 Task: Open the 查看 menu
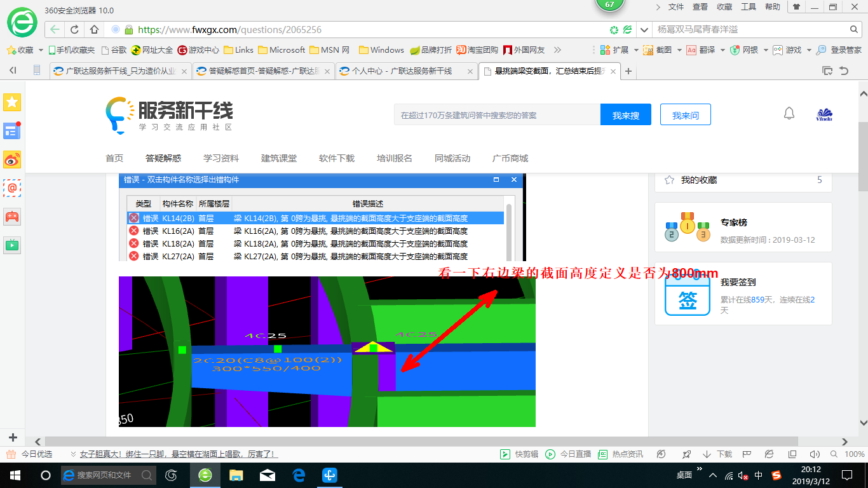pos(700,7)
